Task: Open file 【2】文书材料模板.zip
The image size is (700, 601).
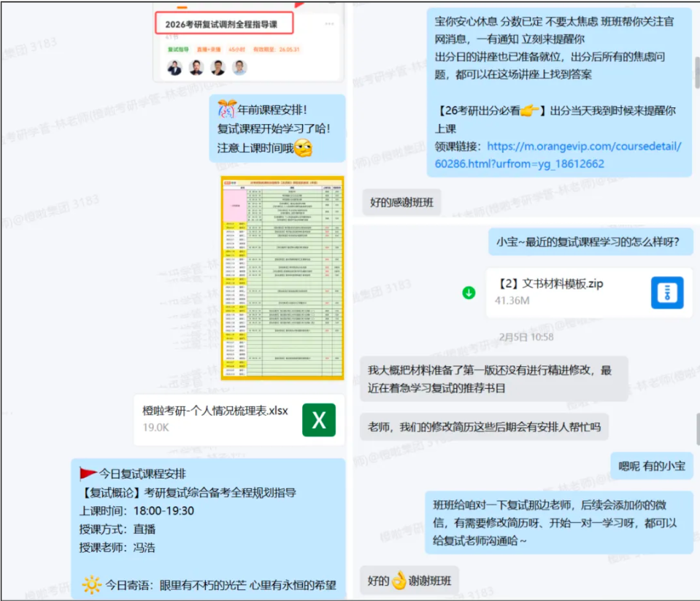Action: [x=589, y=292]
